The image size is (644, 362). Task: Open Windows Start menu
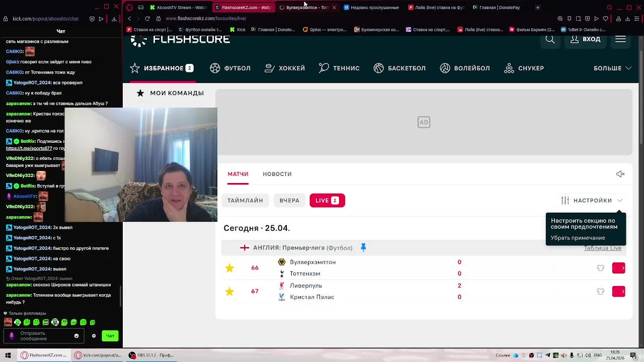pos(8,355)
